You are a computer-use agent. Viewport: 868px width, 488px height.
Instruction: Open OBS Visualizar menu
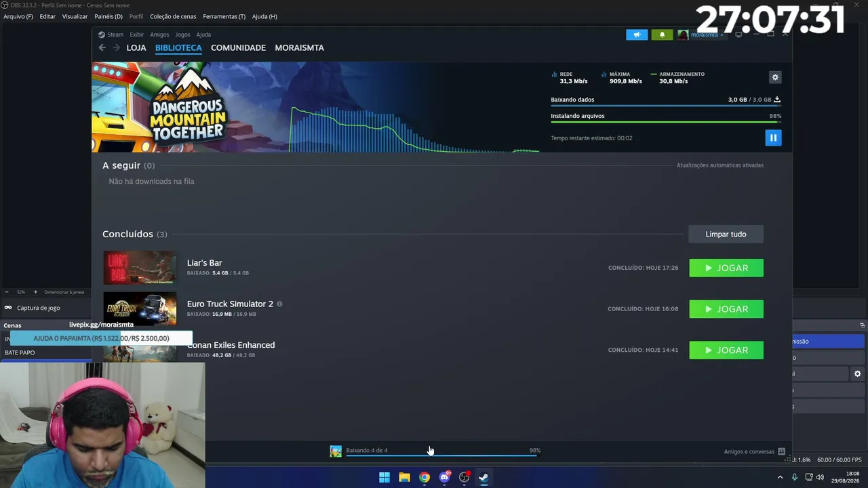(75, 16)
